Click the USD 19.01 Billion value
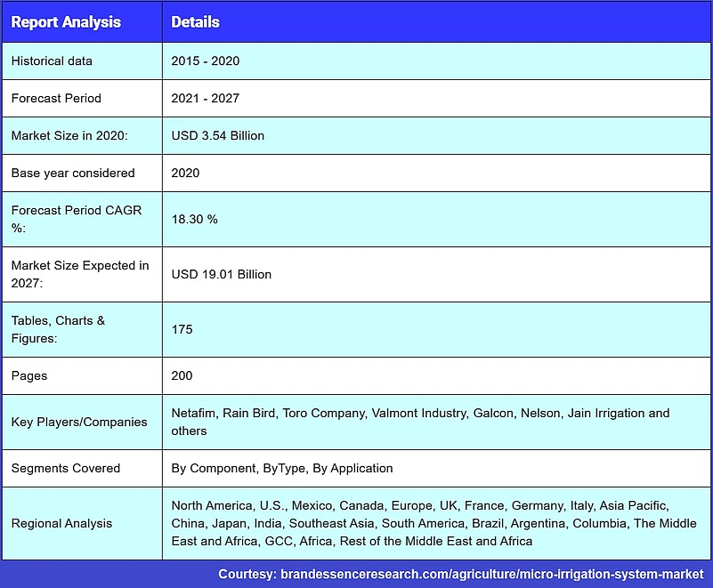Image resolution: width=713 pixels, height=588 pixels. [222, 274]
